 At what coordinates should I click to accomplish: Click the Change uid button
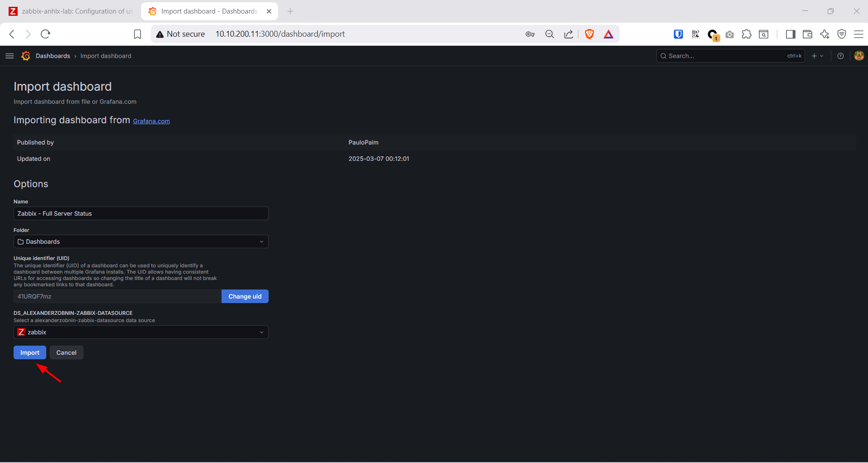[245, 296]
